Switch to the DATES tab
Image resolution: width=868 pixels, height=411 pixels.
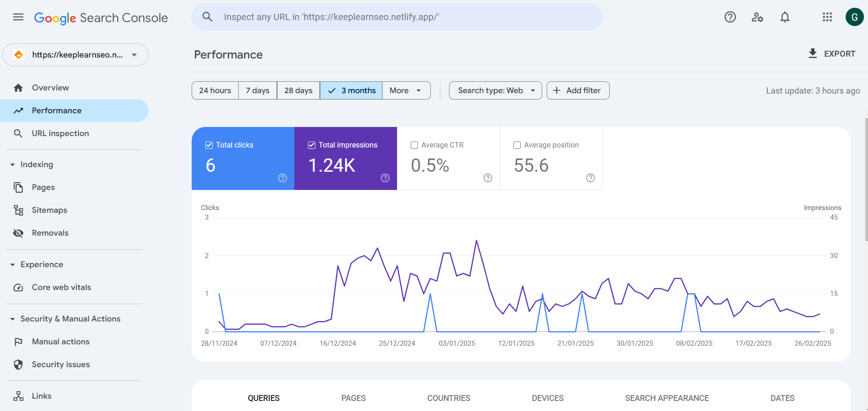click(x=783, y=398)
